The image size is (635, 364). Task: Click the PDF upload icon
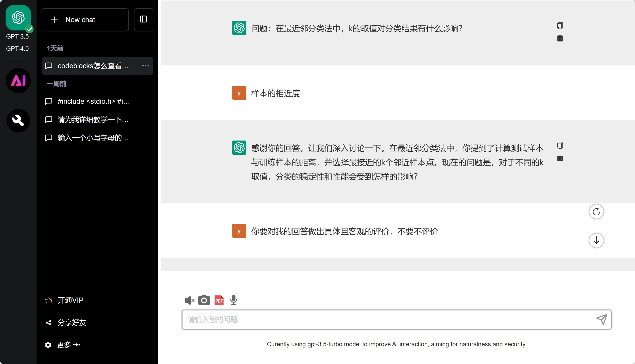pos(219,300)
